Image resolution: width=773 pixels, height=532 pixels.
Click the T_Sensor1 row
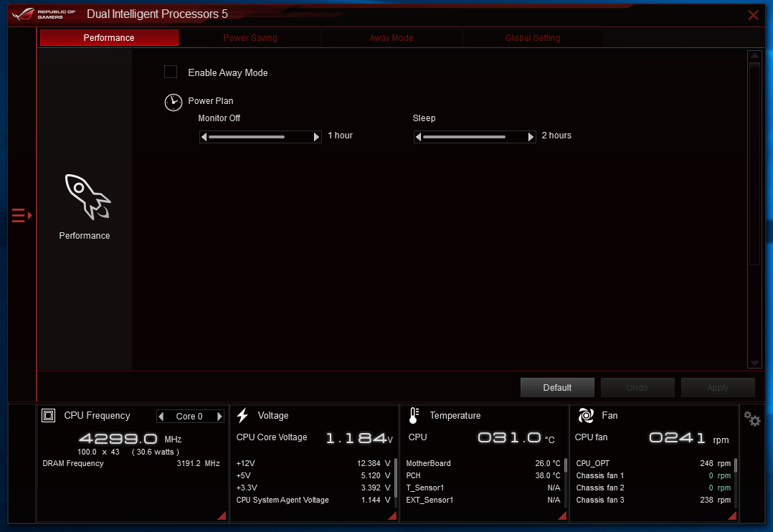tap(483, 488)
